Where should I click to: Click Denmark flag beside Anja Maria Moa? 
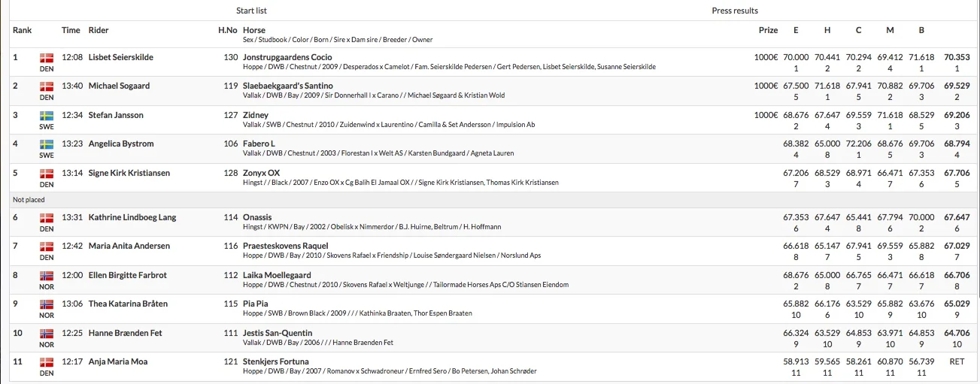(47, 362)
